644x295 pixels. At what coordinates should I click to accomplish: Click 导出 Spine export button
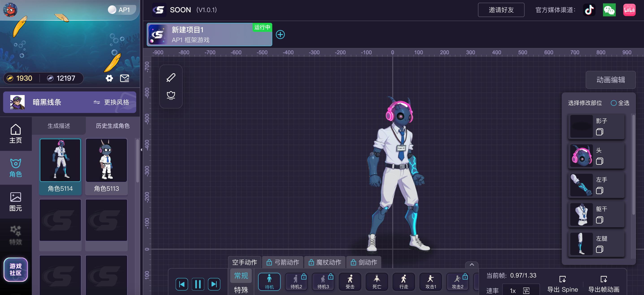[x=562, y=284]
